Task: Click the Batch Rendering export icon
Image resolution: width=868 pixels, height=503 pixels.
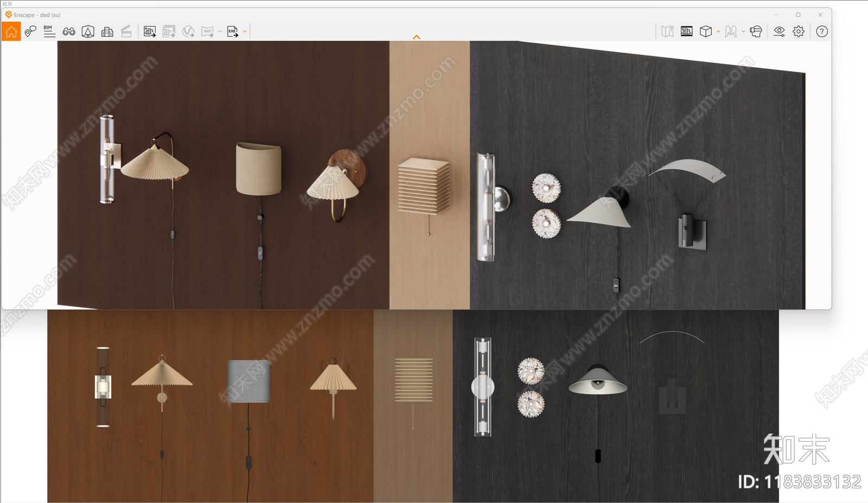Action: [x=169, y=31]
